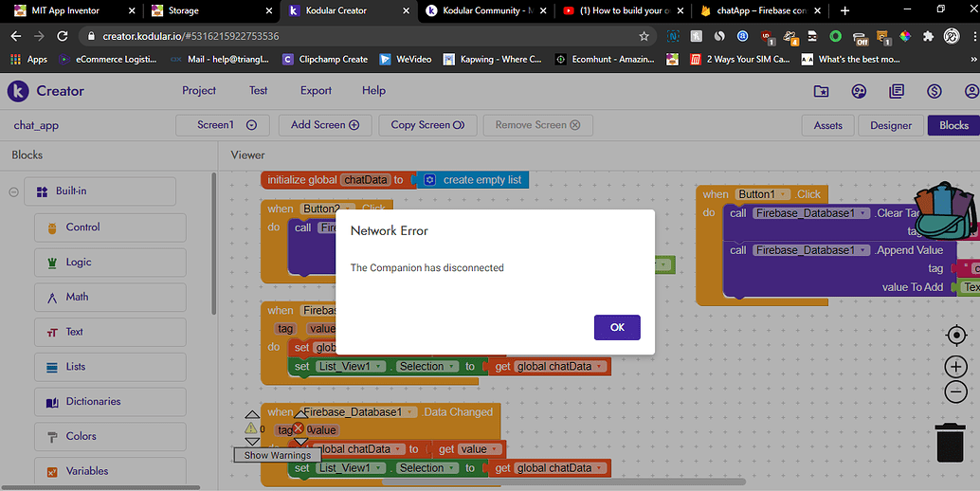Open the get value variable dropdown
980x491 pixels.
point(494,449)
